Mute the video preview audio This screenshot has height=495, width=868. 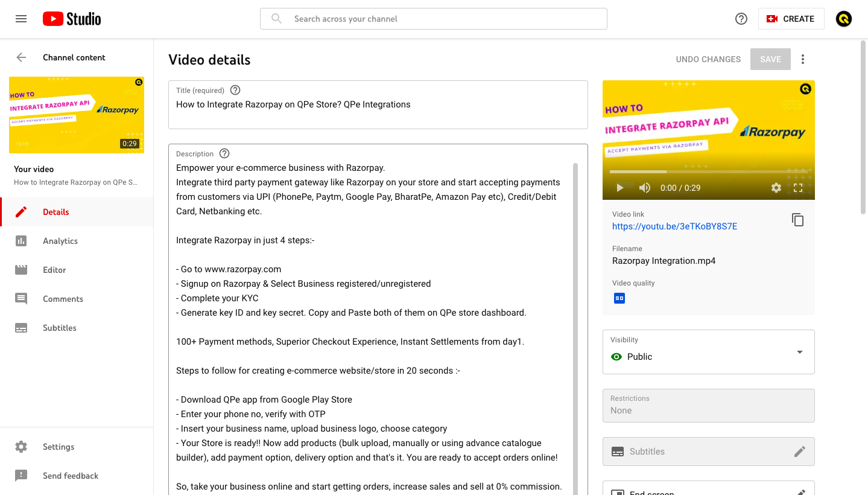tap(644, 188)
